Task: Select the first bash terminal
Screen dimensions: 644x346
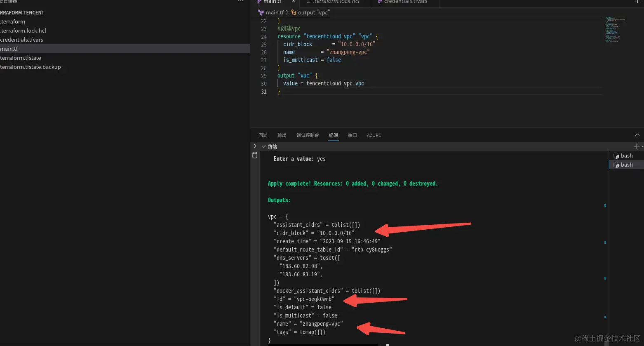Action: coord(626,155)
